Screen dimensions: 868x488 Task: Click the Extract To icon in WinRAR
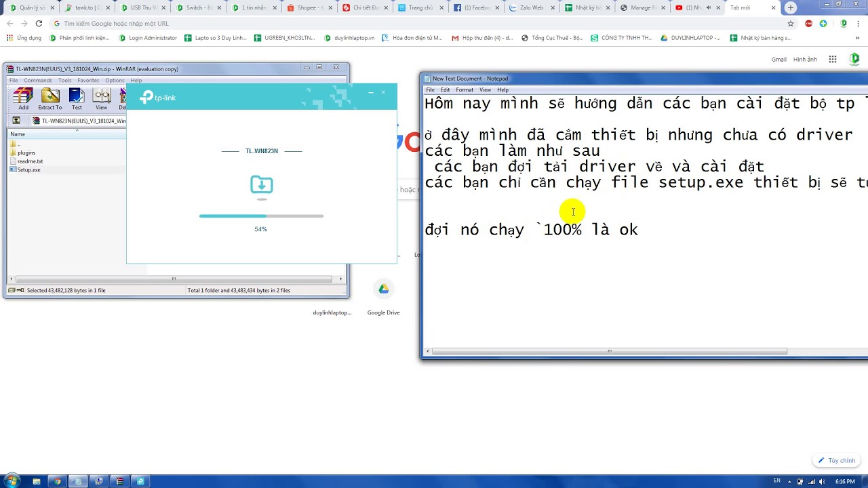[50, 98]
